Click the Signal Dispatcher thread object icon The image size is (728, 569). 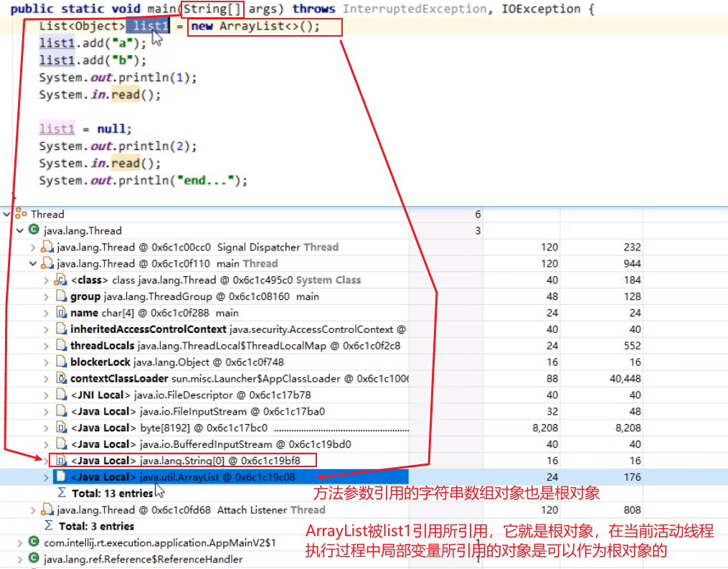coord(47,247)
